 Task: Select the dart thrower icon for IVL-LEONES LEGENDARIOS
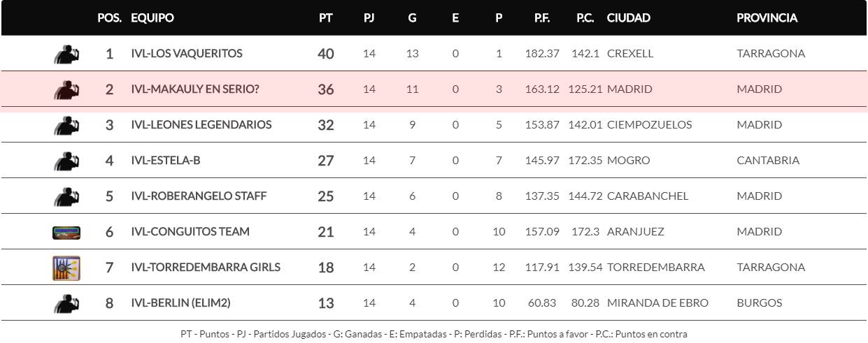coord(66,125)
